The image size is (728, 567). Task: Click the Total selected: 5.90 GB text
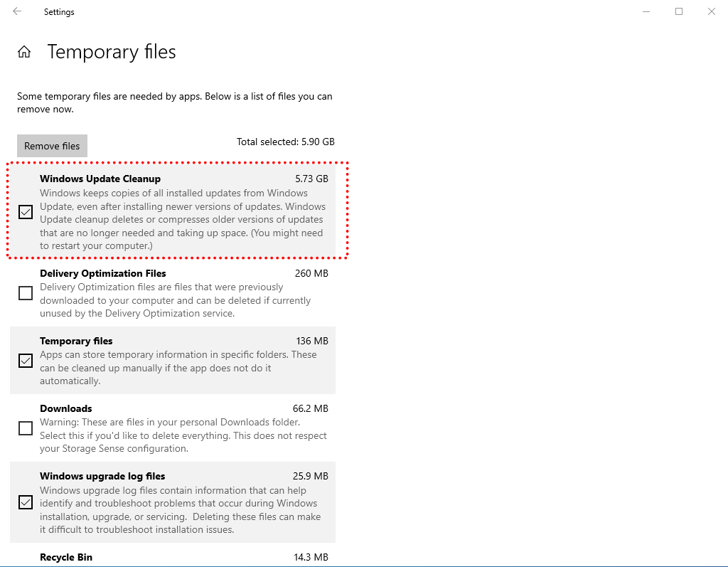286,142
